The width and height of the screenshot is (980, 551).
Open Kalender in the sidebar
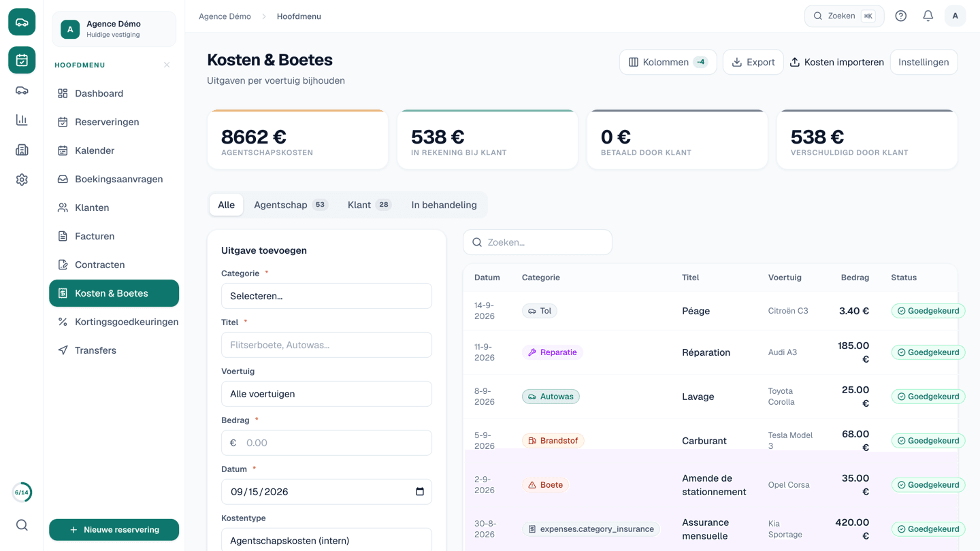tap(114, 150)
